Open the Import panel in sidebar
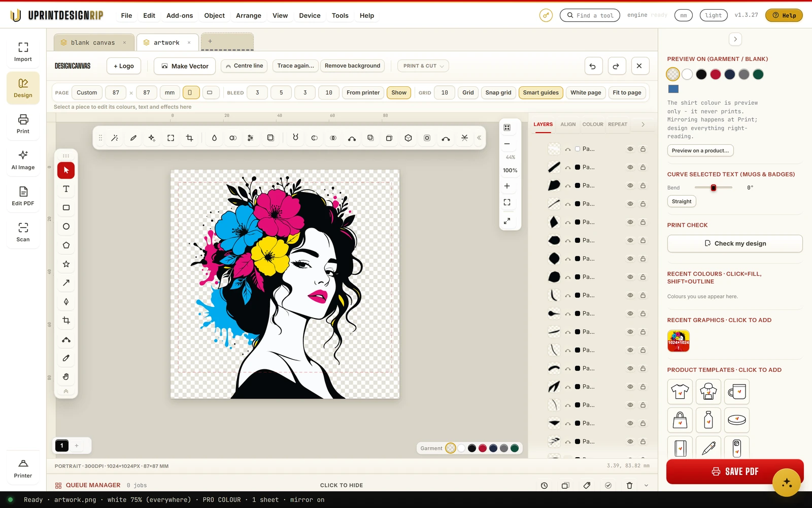Image resolution: width=812 pixels, height=508 pixels. click(x=23, y=52)
